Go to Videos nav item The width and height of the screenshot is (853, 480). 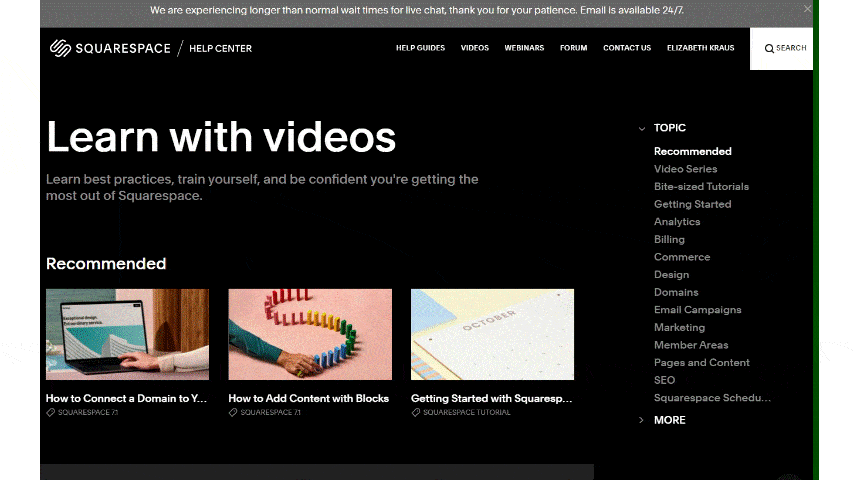(475, 48)
